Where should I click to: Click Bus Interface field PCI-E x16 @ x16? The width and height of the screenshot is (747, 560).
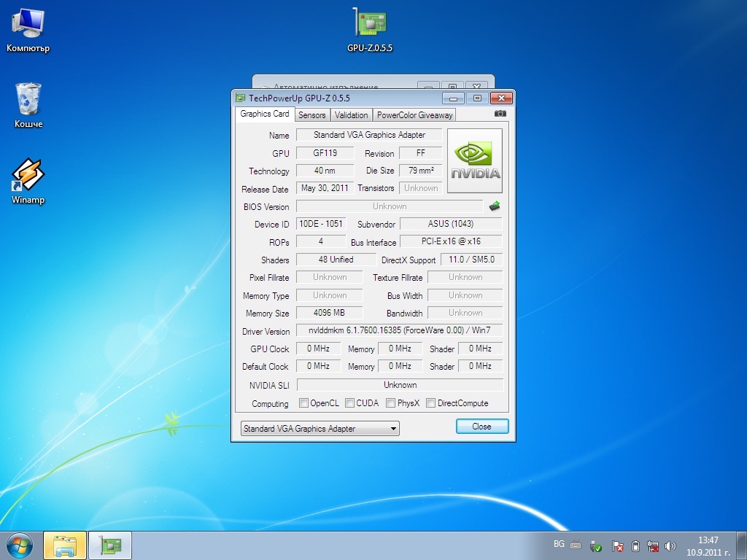click(451, 241)
